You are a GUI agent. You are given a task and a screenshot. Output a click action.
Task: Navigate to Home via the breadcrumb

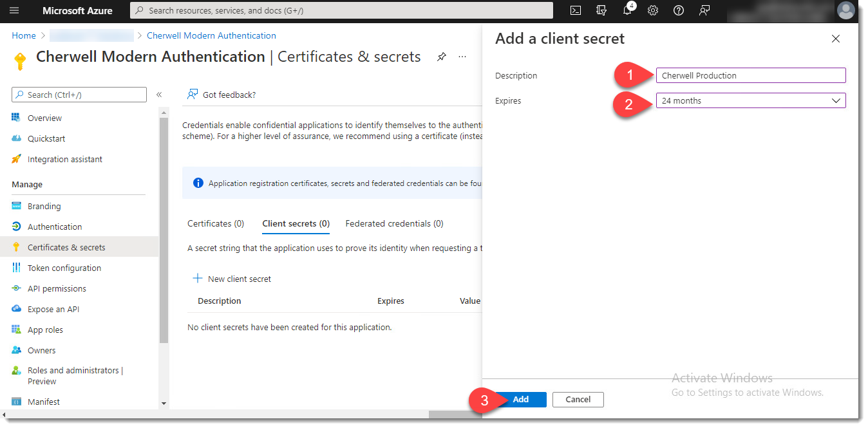(x=23, y=35)
